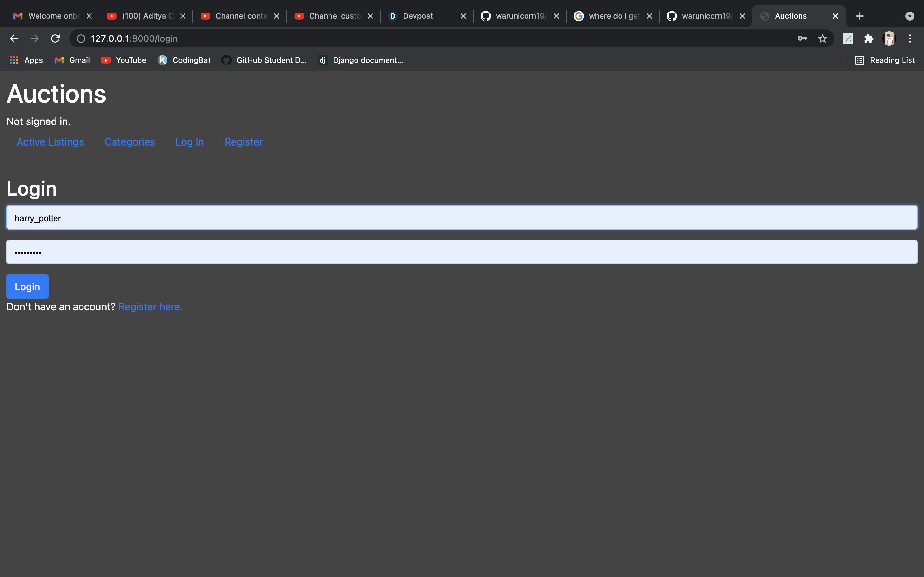Open the Extensions puzzle icon

868,38
